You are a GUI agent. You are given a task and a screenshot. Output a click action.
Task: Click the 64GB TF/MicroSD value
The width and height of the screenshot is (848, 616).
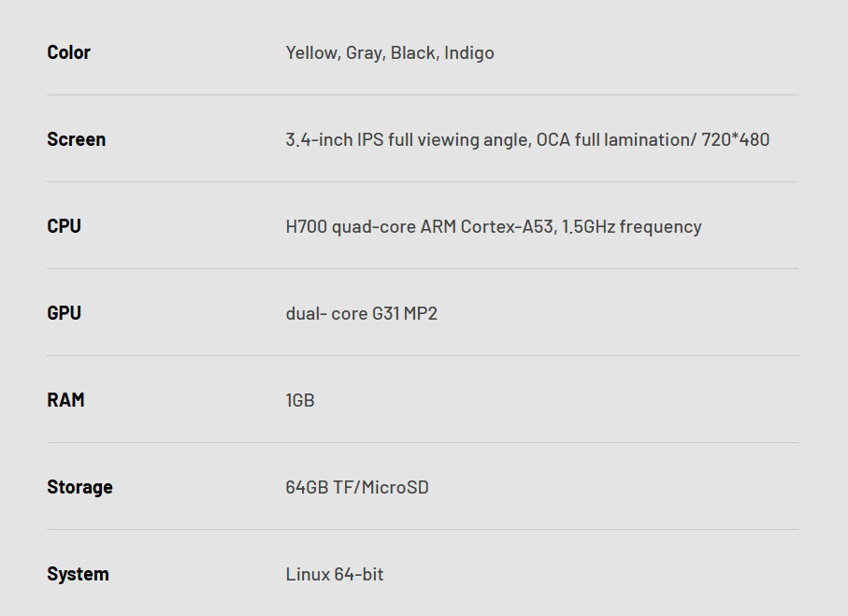click(x=357, y=488)
